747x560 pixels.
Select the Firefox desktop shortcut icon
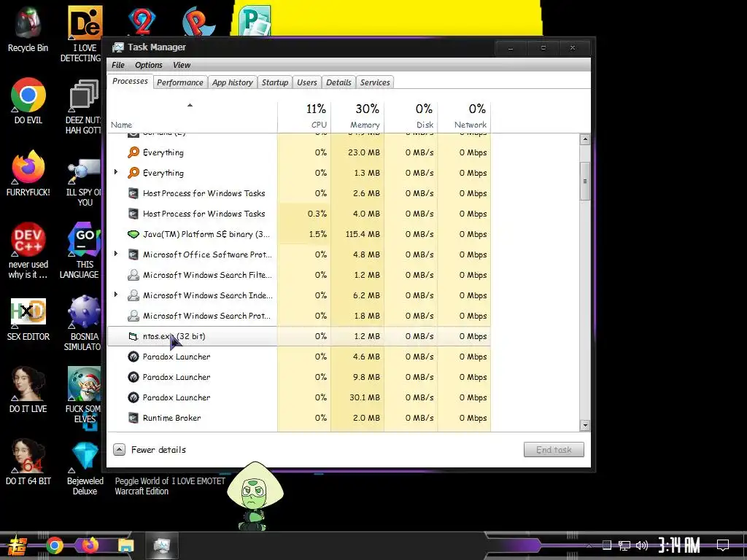point(28,168)
